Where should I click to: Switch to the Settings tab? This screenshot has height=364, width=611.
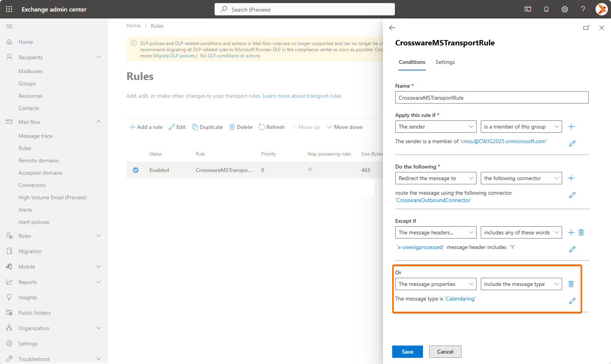pos(445,62)
